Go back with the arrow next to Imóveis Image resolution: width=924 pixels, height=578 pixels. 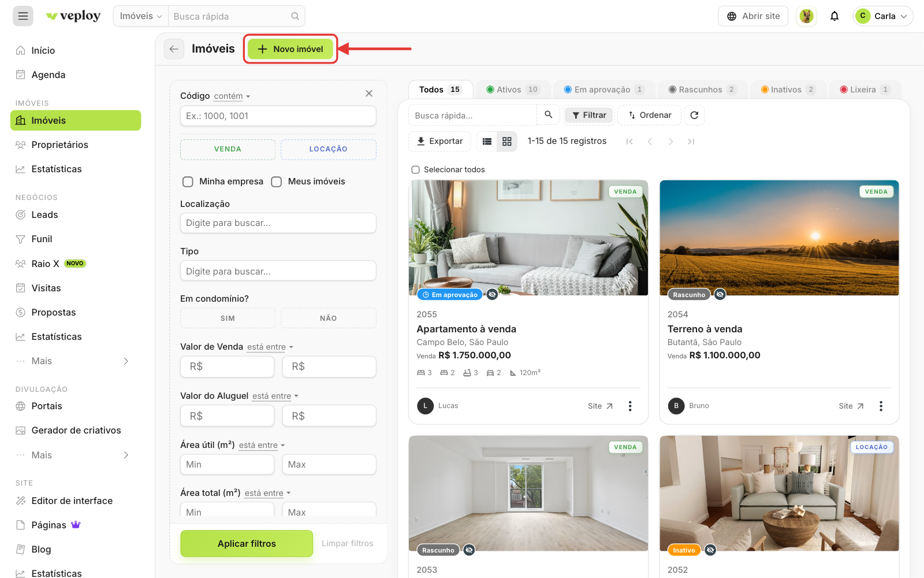pos(174,49)
